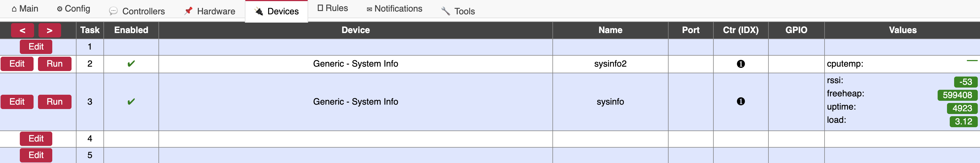980x163 pixels.
Task: Click the Devices paintbrush icon
Action: (x=259, y=11)
